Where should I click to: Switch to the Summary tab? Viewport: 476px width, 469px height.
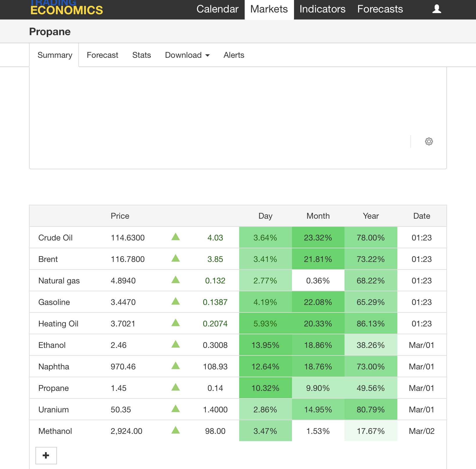[55, 55]
